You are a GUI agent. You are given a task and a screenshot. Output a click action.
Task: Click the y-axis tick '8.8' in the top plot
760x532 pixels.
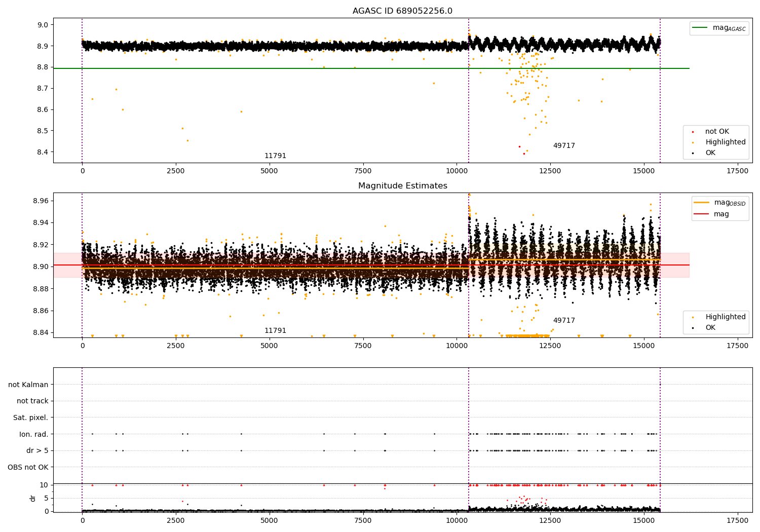click(x=43, y=67)
